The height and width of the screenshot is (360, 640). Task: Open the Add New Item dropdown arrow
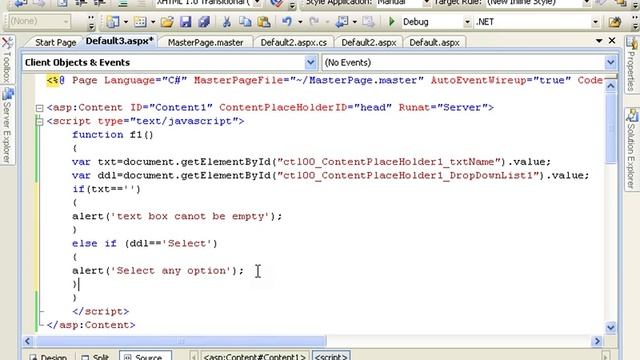[153, 22]
